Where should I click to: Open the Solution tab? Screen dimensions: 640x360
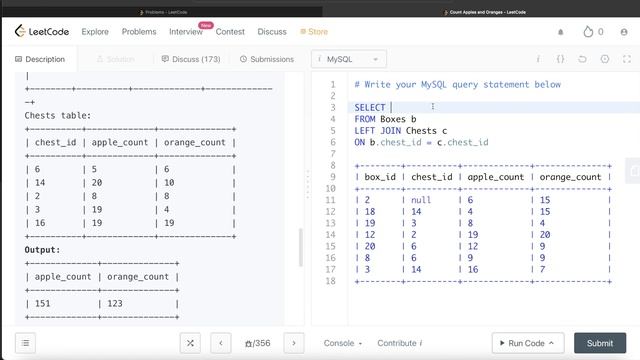coord(116,59)
